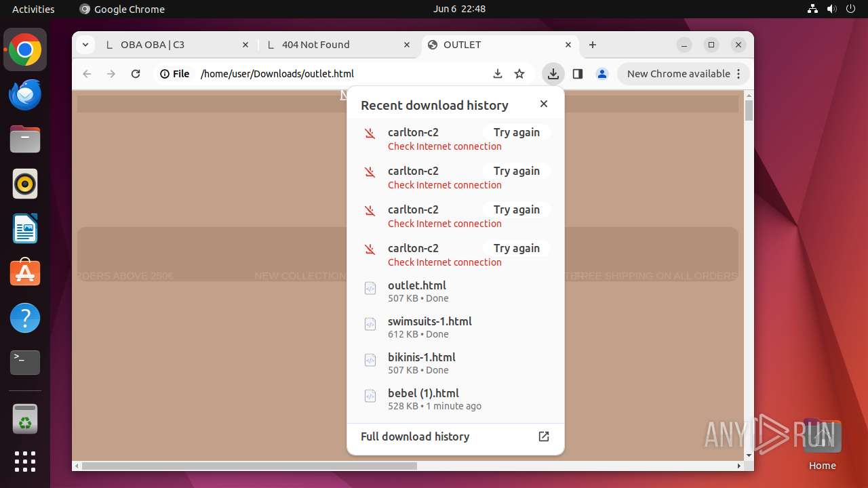
Task: Open the Trash from the dock
Action: (x=25, y=419)
